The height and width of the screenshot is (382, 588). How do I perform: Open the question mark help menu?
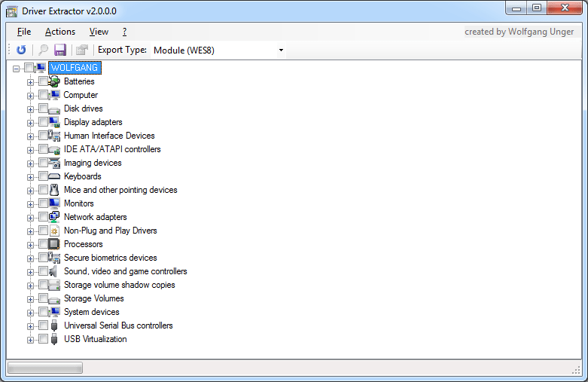coord(124,32)
